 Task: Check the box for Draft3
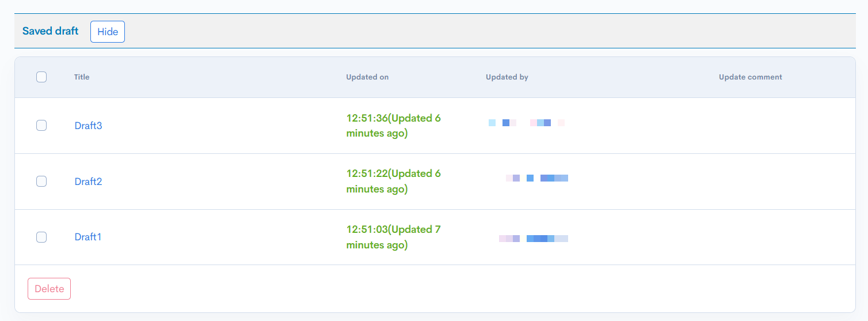(x=41, y=125)
